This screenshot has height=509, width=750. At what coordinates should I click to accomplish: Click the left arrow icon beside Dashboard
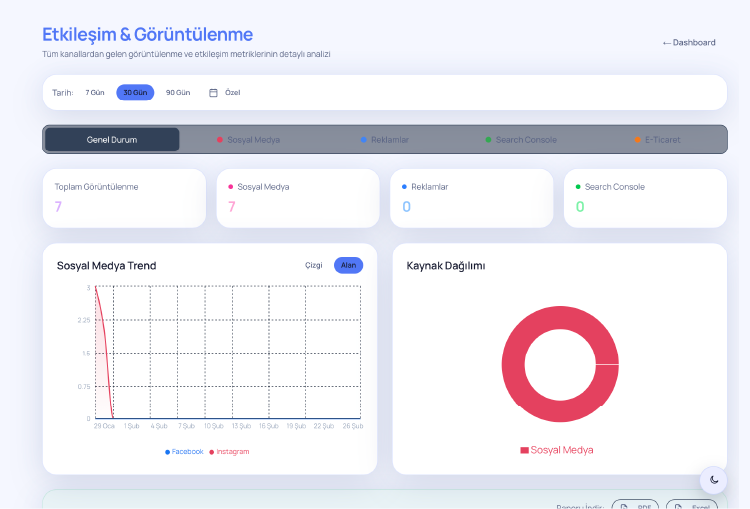[x=666, y=43]
